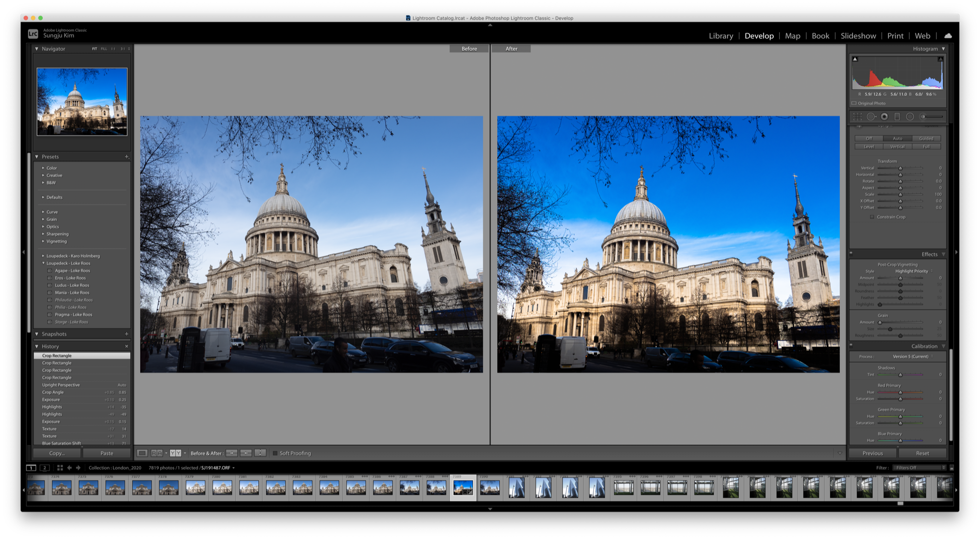Enable the Soft Proofing checkbox
This screenshot has height=539, width=980.
point(275,453)
